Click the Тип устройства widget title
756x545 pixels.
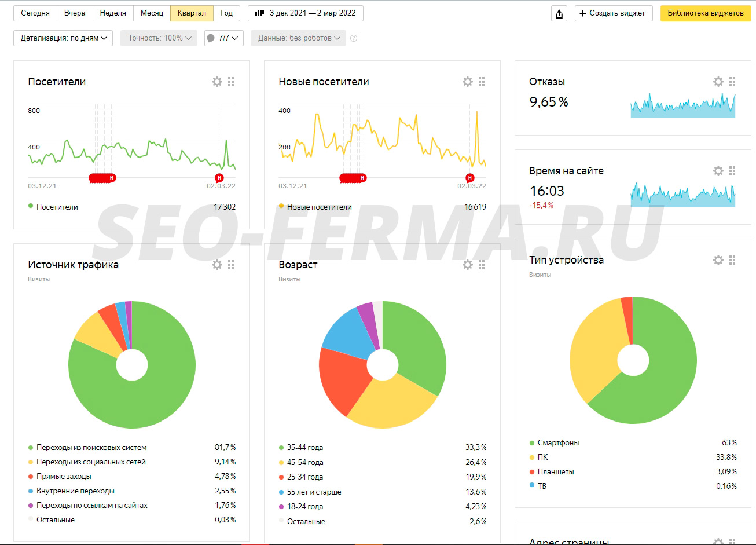click(567, 260)
